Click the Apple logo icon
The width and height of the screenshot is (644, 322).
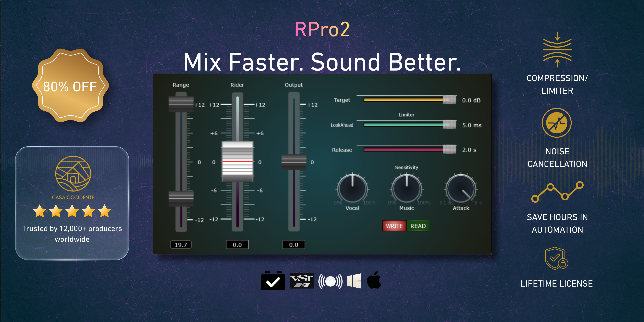tap(374, 280)
